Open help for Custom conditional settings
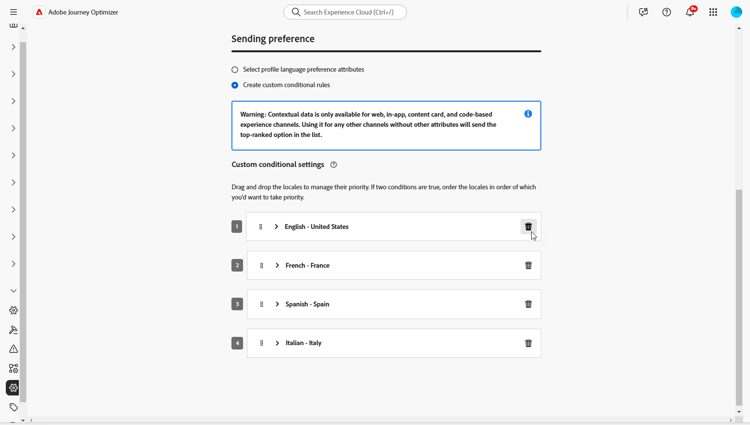Image resolution: width=750 pixels, height=425 pixels. click(x=334, y=165)
